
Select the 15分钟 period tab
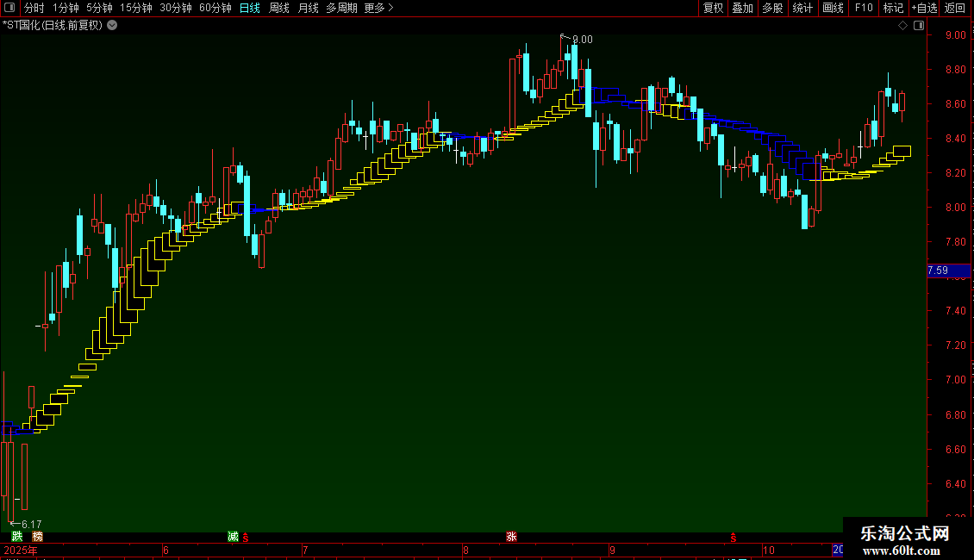coord(136,8)
